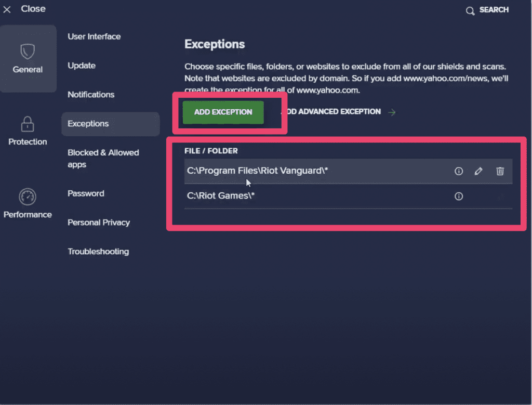Delete the Riot Vanguard exception

(x=500, y=171)
